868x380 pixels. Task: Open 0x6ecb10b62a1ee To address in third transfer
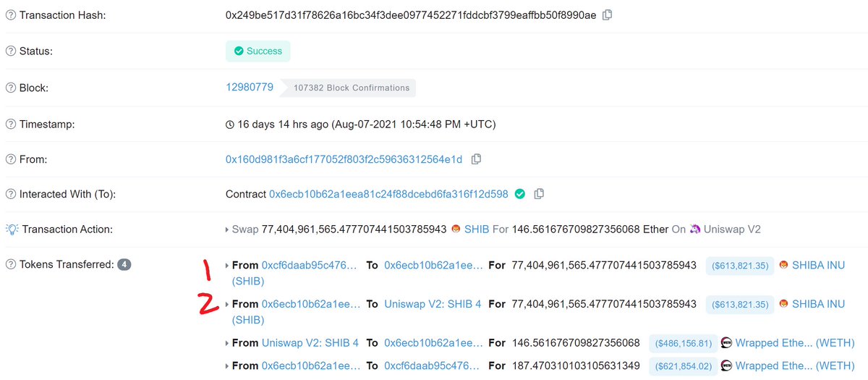click(433, 343)
